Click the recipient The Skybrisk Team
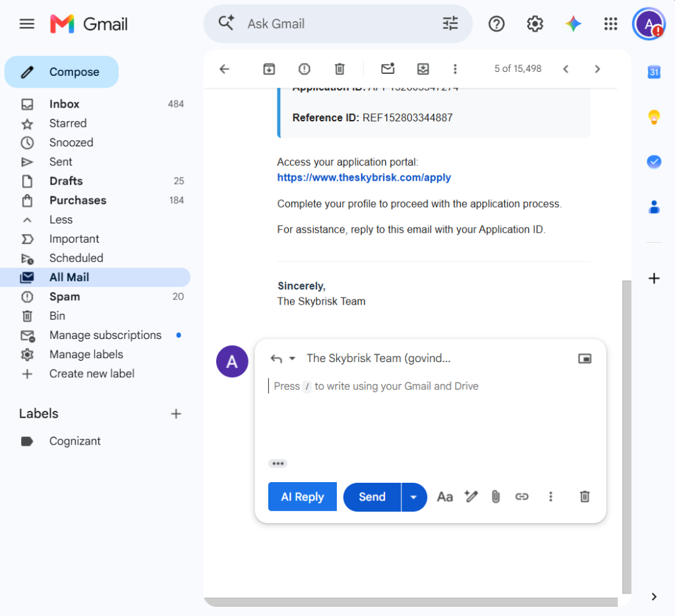 click(378, 358)
